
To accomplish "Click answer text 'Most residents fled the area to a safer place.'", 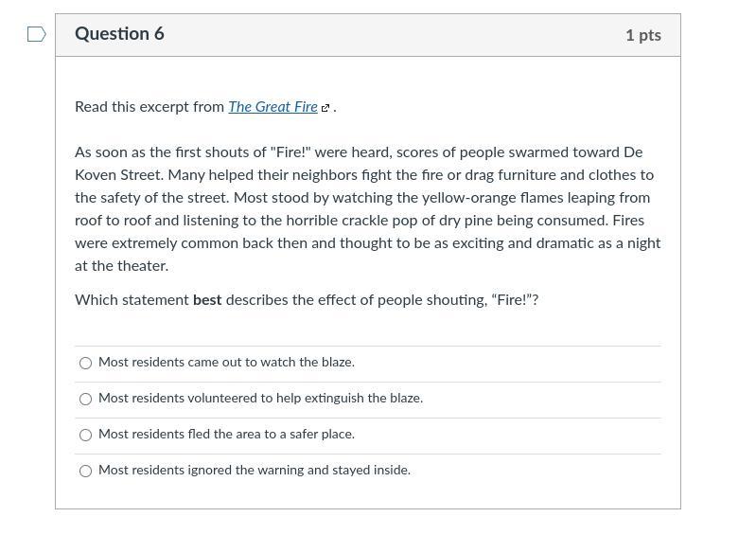I will point(226,435).
